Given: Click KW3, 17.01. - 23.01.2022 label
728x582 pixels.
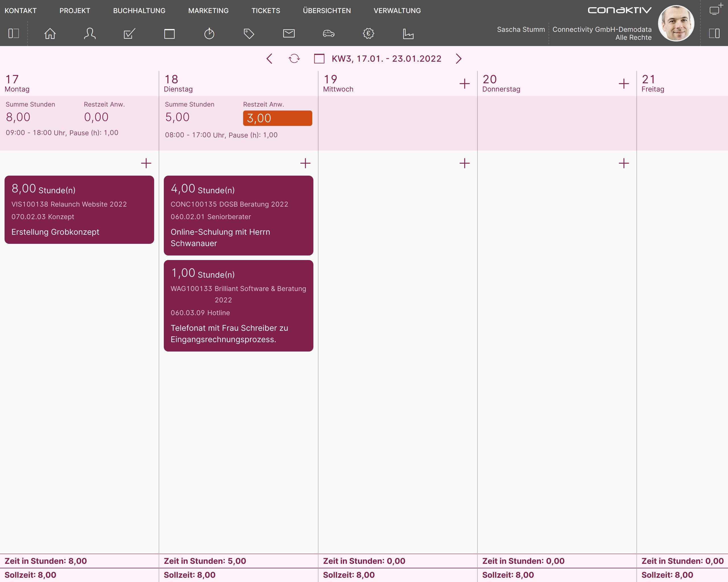Looking at the screenshot, I should pos(387,58).
